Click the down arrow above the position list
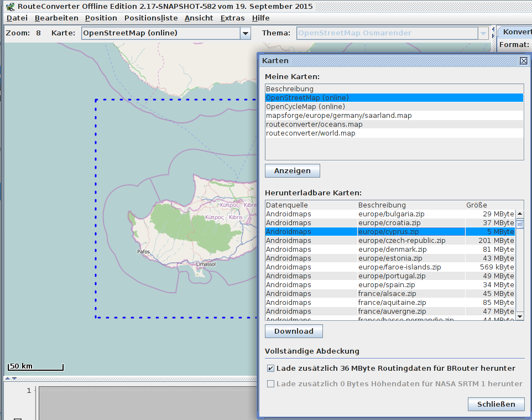The image size is (532, 420). coord(14,378)
